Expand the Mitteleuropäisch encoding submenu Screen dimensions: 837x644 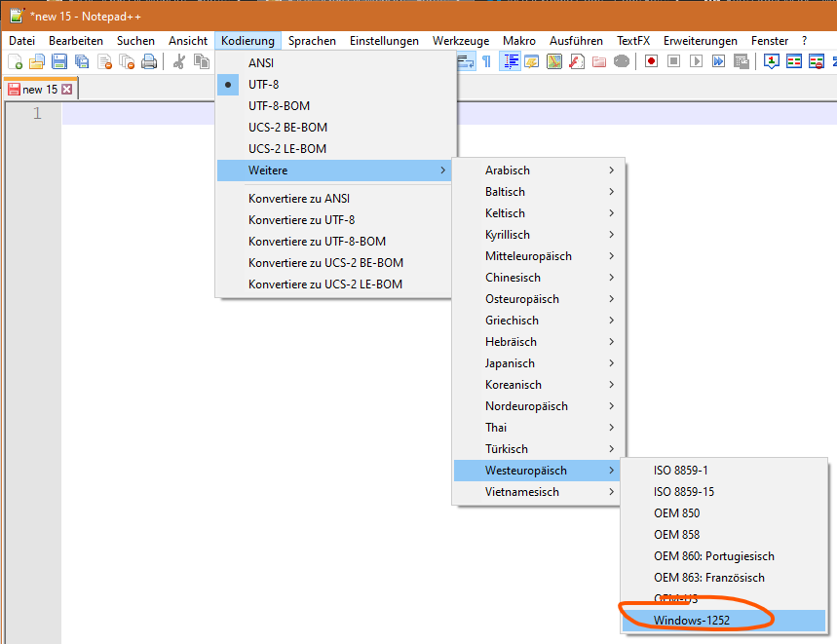click(538, 255)
